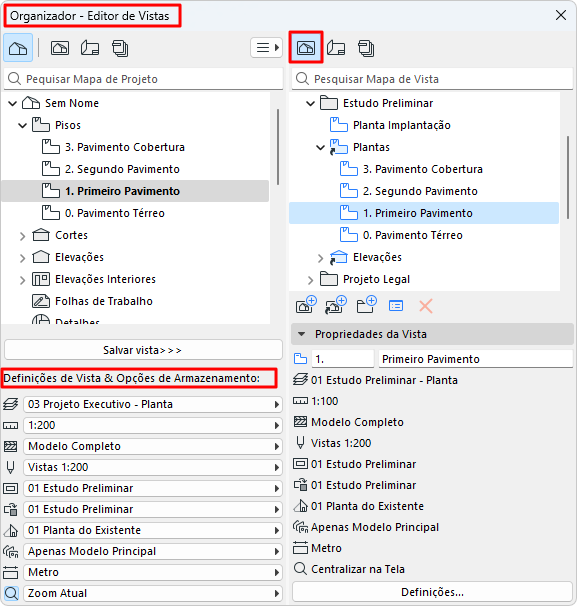Collapse the Plantas folder in View Map
Screen dimensions: 577x606
pos(320,148)
